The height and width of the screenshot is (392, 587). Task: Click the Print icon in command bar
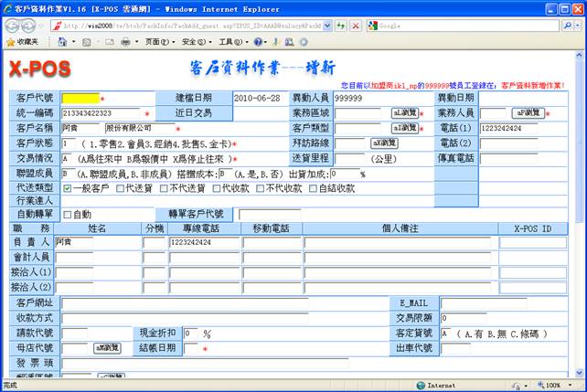[x=124, y=42]
